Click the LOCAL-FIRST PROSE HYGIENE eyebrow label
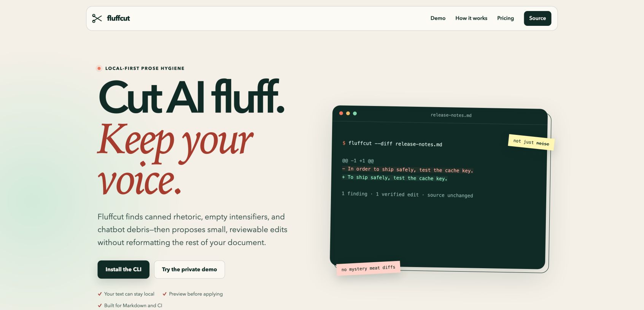Screen dimensions: 644x310 point(145,68)
